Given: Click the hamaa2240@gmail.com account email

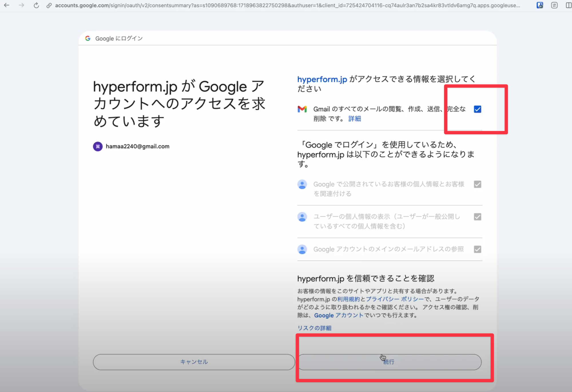Looking at the screenshot, I should pos(138,146).
